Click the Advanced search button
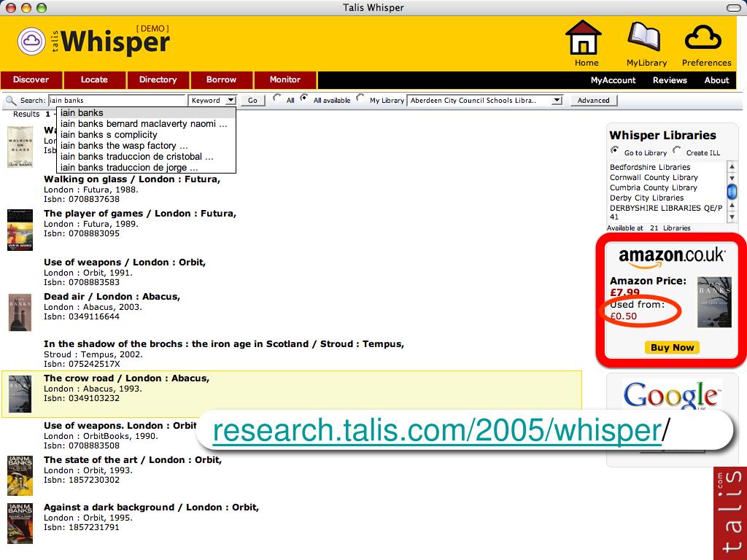The width and height of the screenshot is (747, 560). pyautogui.click(x=594, y=101)
